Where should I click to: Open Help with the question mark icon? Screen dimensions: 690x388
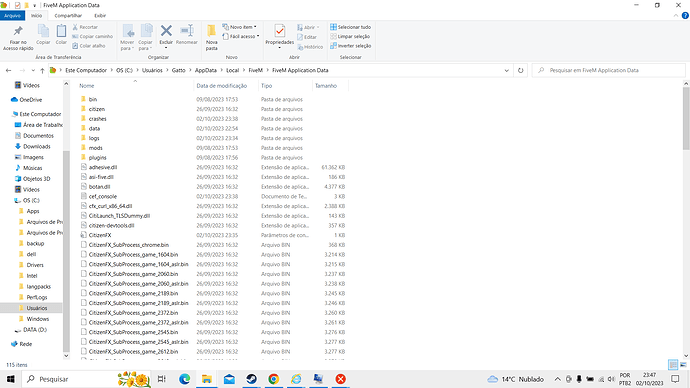pos(685,15)
